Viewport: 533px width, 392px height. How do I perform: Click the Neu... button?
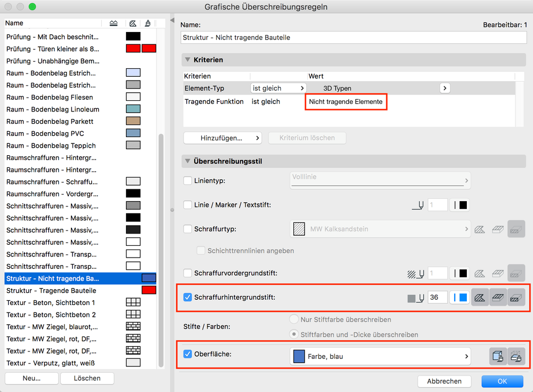pos(31,378)
